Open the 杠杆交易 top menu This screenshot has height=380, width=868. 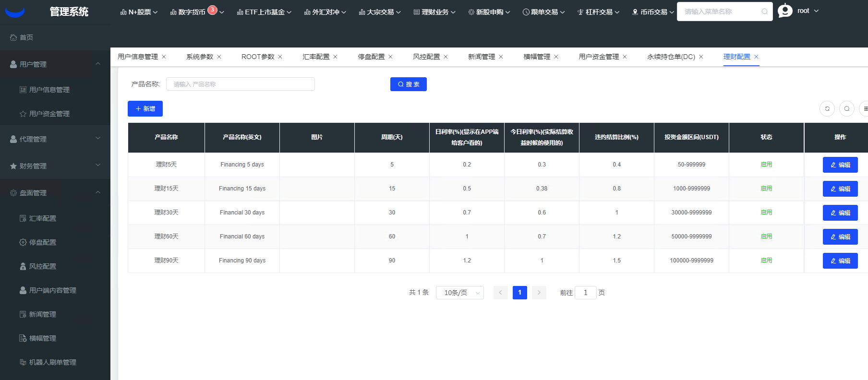(x=598, y=12)
